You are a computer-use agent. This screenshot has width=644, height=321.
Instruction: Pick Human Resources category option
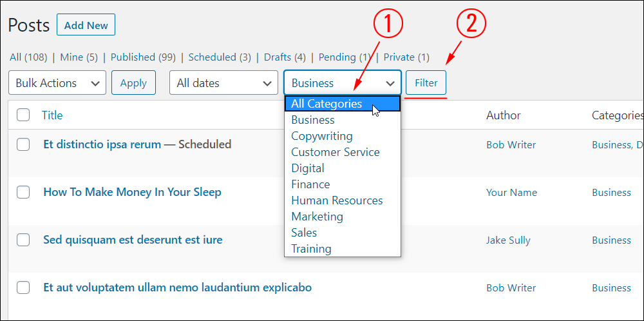coord(337,200)
